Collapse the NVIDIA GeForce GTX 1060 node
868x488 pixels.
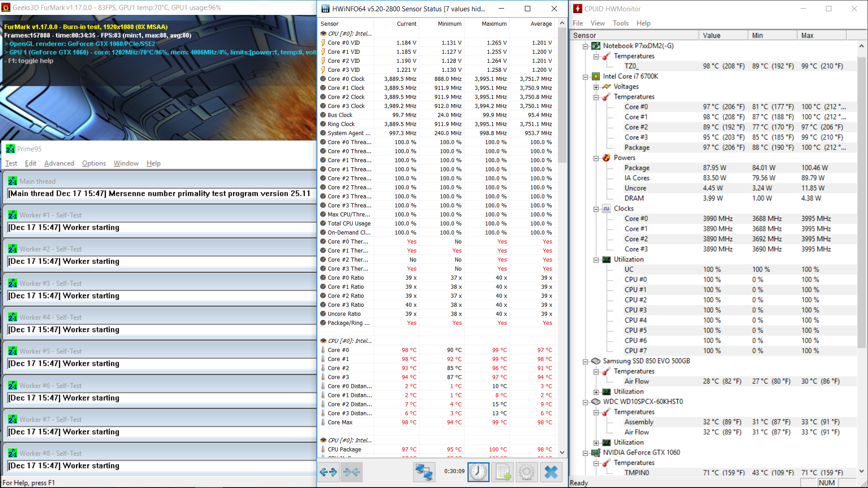point(585,453)
